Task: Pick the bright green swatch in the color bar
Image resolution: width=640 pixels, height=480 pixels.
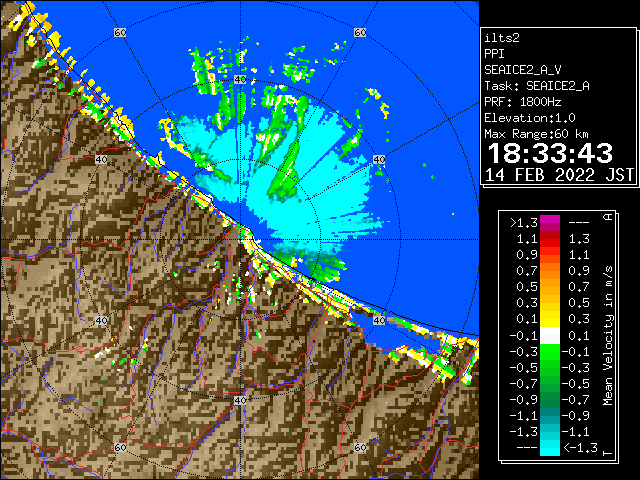Action: [550, 353]
